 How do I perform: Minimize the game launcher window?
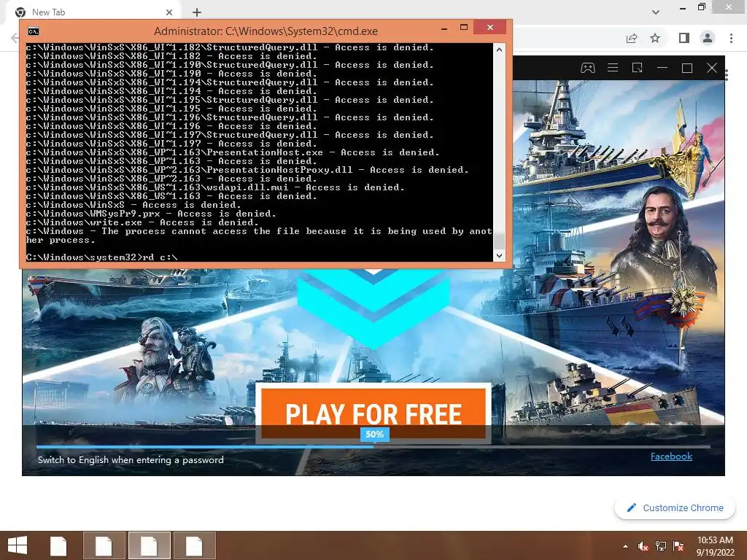[x=662, y=68]
